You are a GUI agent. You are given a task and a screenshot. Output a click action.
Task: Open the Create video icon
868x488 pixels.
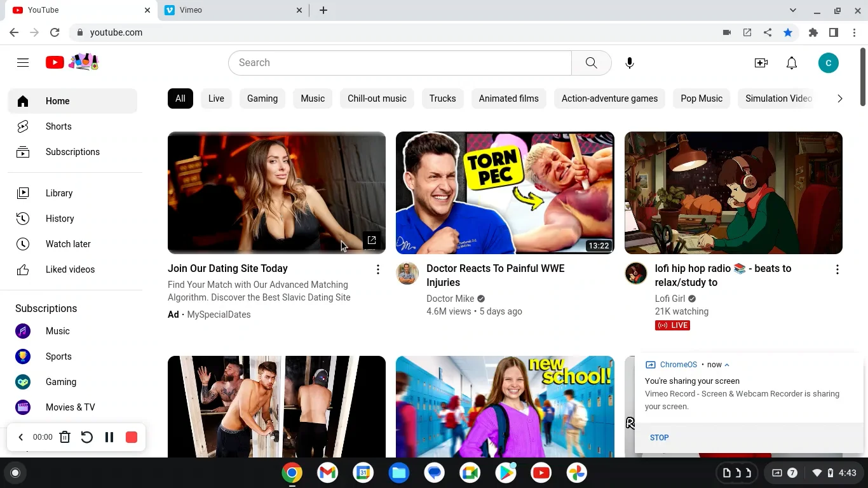[761, 63]
